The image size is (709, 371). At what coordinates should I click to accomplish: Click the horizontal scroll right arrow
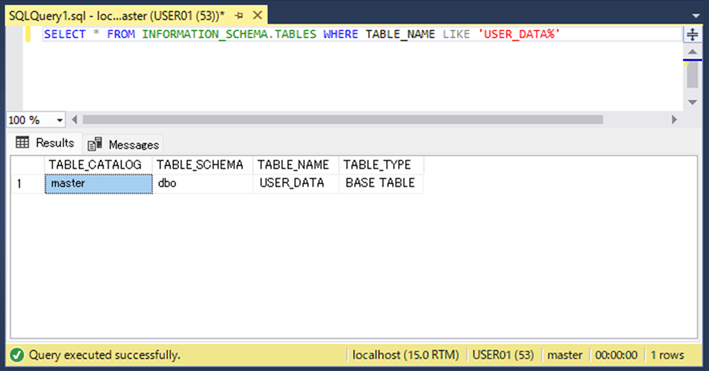(x=674, y=119)
